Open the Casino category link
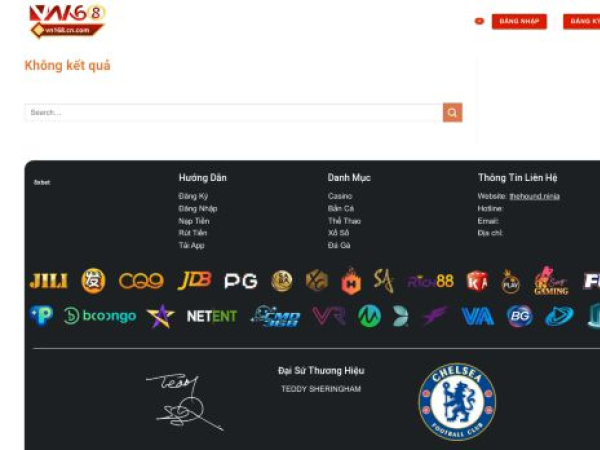 [x=340, y=196]
